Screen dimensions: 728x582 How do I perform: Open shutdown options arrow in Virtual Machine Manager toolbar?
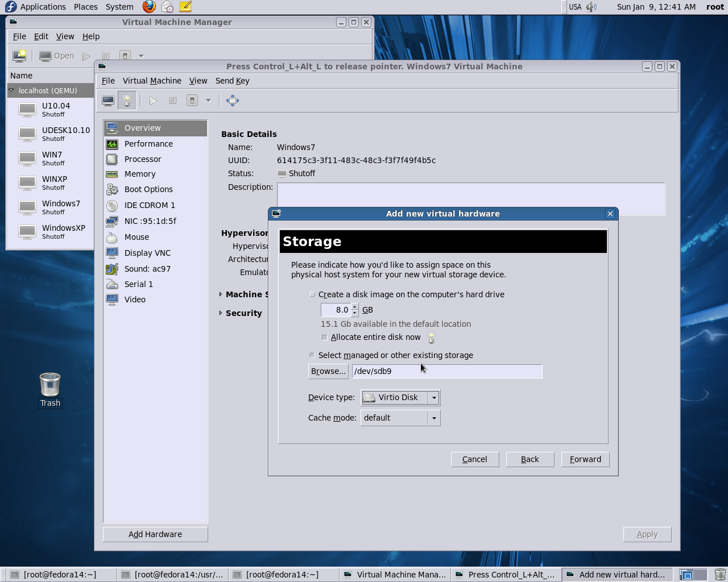(141, 56)
